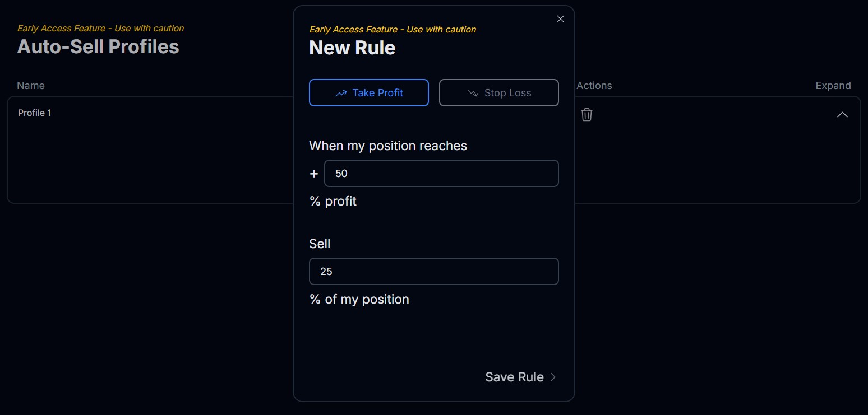Focus the profit percentage field showing 50
868x415 pixels.
tap(441, 174)
